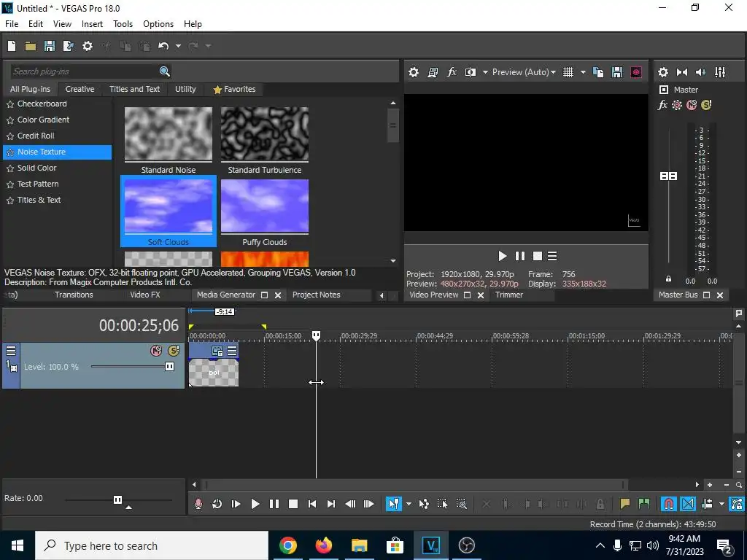The image size is (747, 560).
Task: Toggle Master bus Solo button
Action: tap(706, 105)
